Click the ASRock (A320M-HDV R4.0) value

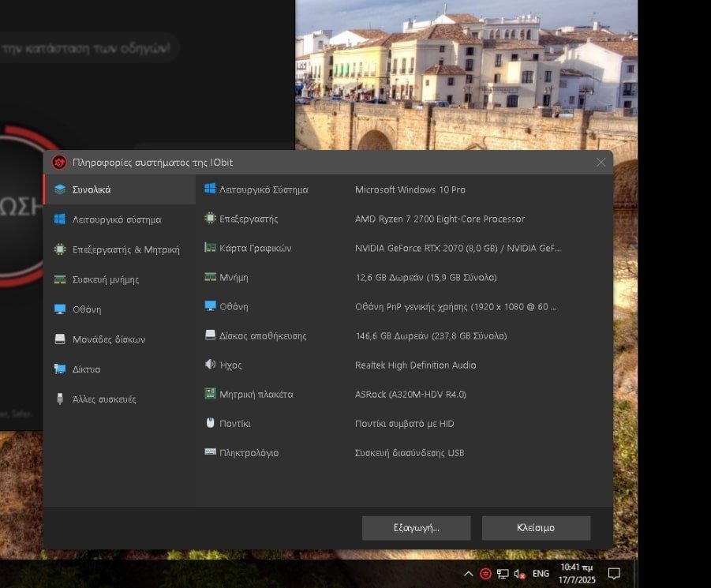point(410,395)
